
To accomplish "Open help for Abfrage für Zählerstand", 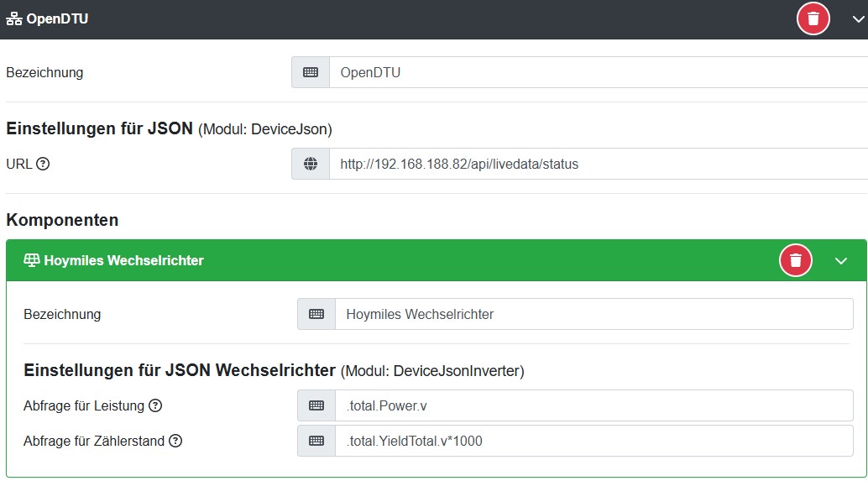I will [x=175, y=441].
